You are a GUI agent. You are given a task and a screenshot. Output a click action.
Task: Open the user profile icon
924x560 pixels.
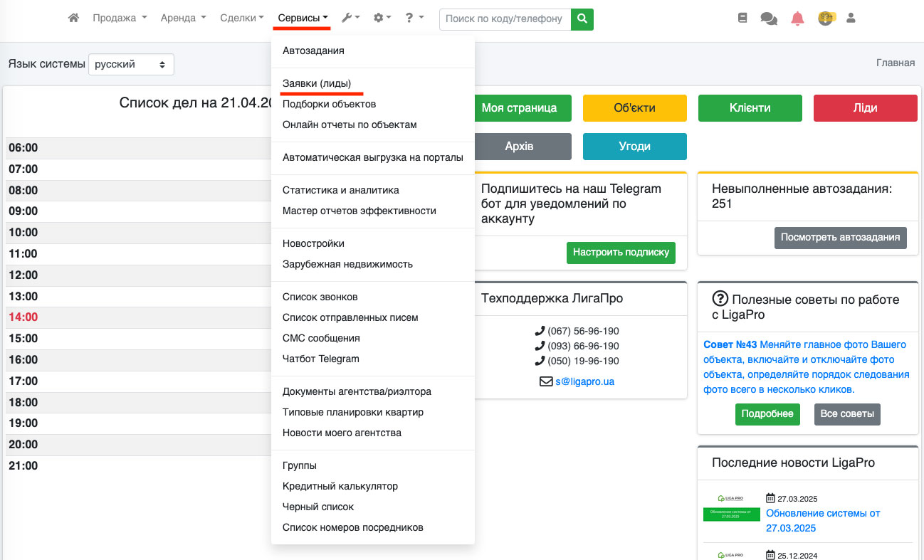850,18
